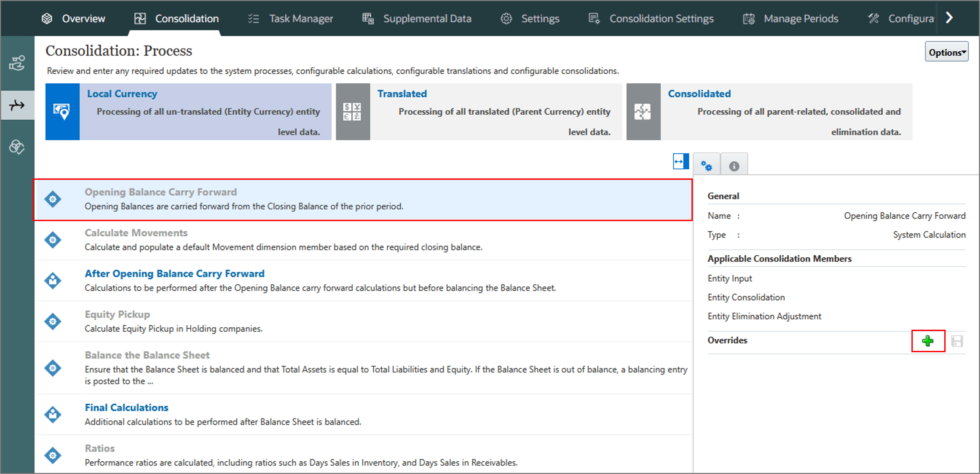Toggle the panel width expand icon
The height and width of the screenshot is (474, 980).
pos(680,161)
